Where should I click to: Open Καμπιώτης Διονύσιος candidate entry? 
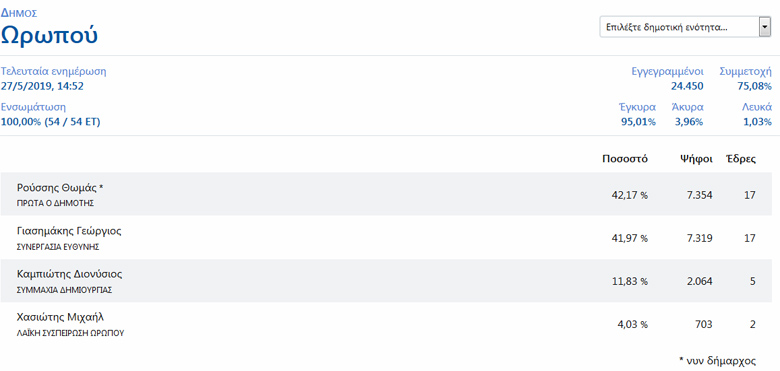pyautogui.click(x=386, y=280)
